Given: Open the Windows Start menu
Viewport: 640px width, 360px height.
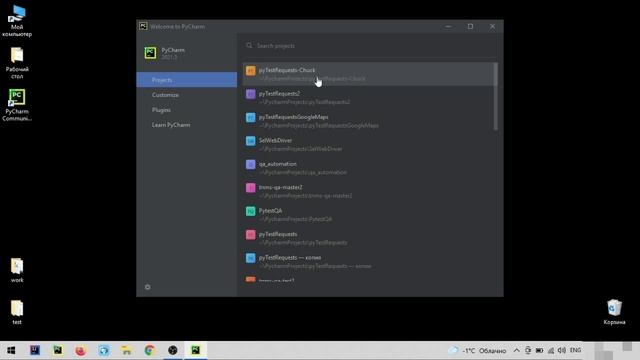Looking at the screenshot, I should tap(11, 350).
